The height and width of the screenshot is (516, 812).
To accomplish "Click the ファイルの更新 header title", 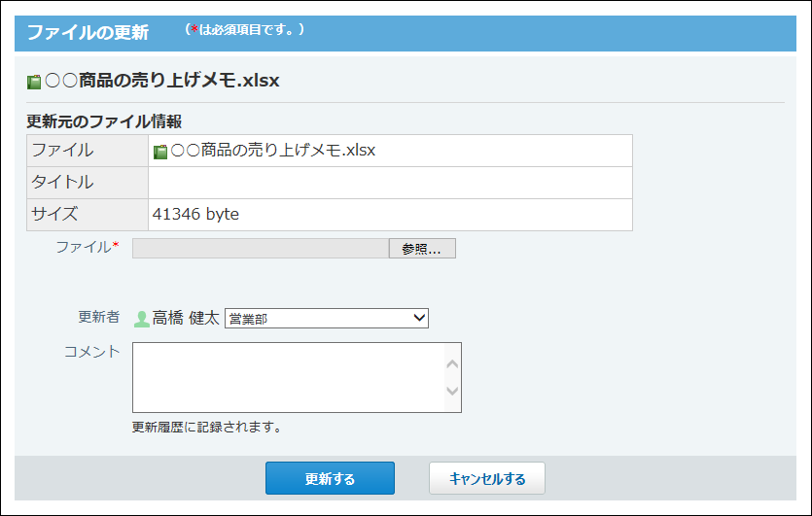I will tap(88, 32).
